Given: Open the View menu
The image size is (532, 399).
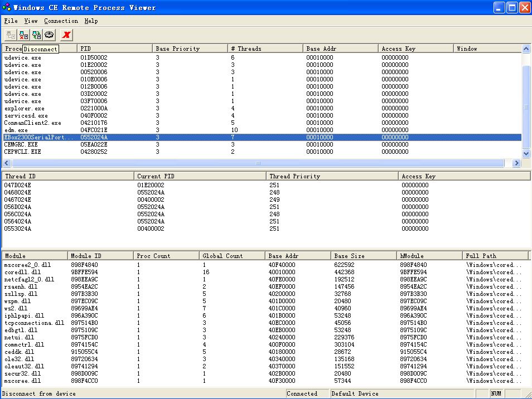Looking at the screenshot, I should click(31, 21).
